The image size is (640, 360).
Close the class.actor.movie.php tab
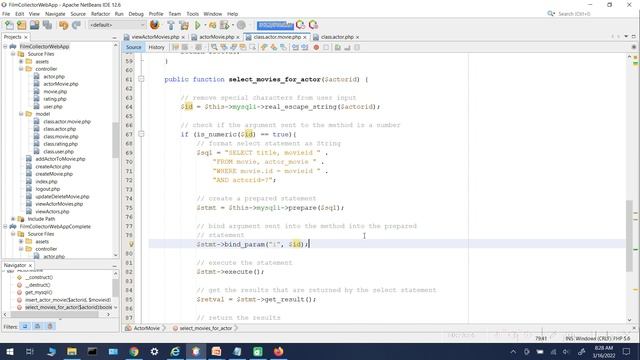click(305, 37)
